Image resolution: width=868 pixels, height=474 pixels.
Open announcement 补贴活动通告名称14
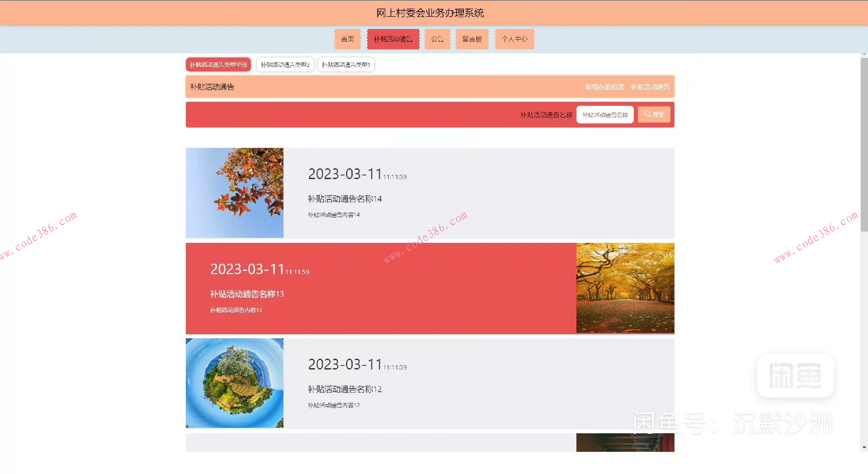(x=344, y=199)
